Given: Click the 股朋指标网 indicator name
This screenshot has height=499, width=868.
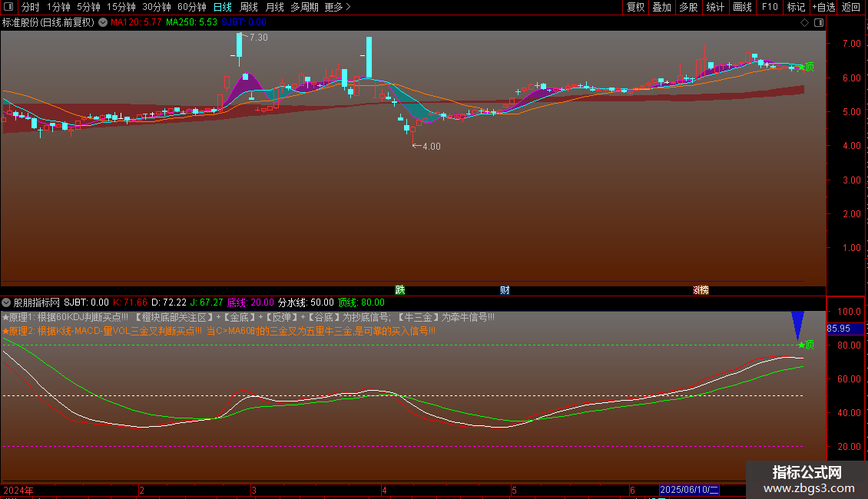Looking at the screenshot, I should (37, 302).
